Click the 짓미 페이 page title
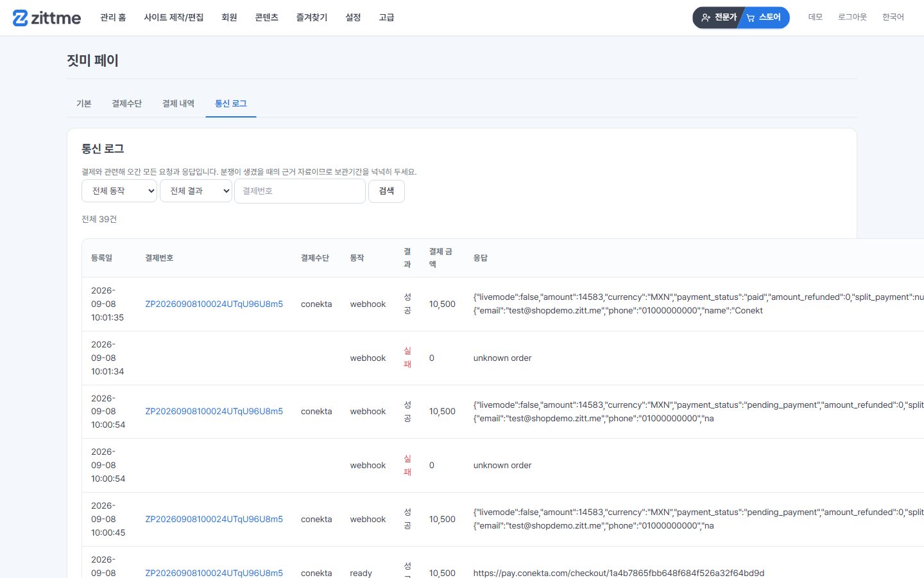The width and height of the screenshot is (924, 578). coord(92,60)
